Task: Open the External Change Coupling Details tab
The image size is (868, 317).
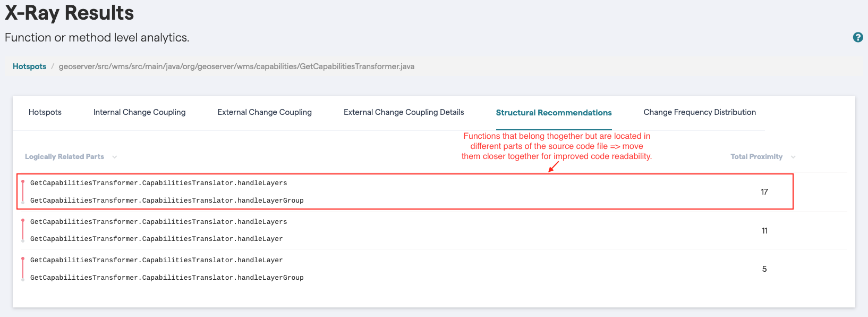Action: click(404, 112)
